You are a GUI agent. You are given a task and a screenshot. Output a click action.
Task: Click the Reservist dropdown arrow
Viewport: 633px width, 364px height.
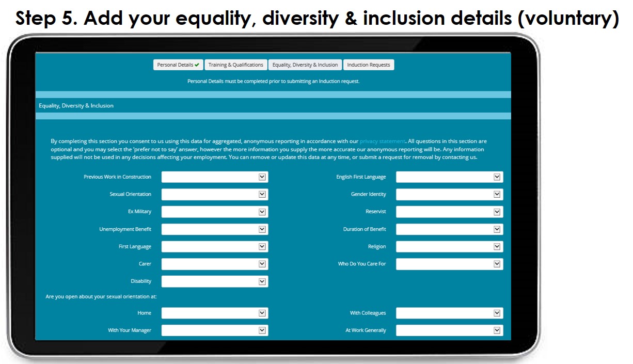(497, 212)
